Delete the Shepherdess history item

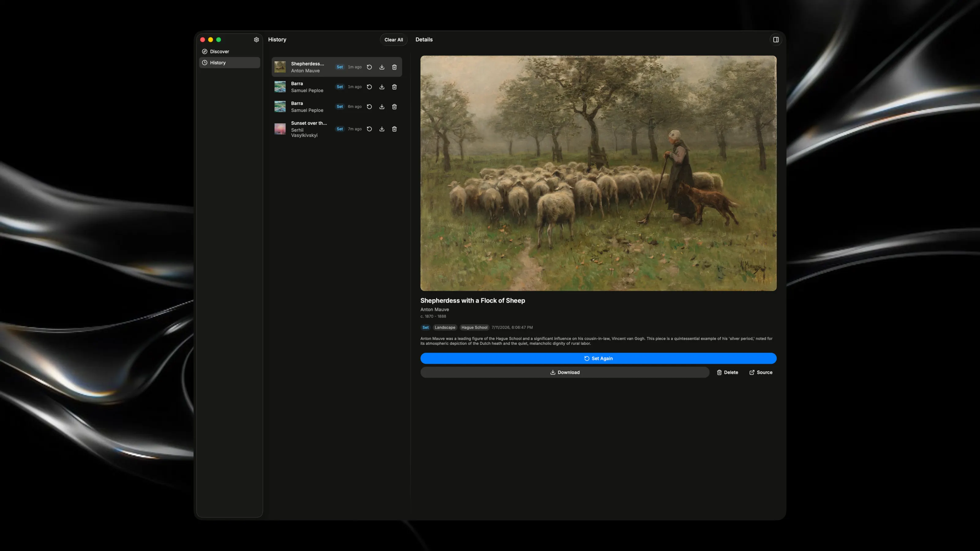coord(394,67)
